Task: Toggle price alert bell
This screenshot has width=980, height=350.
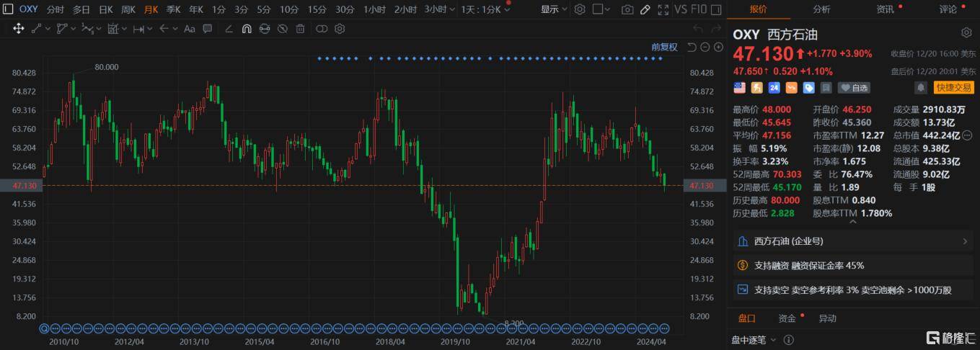Action: pos(921,87)
